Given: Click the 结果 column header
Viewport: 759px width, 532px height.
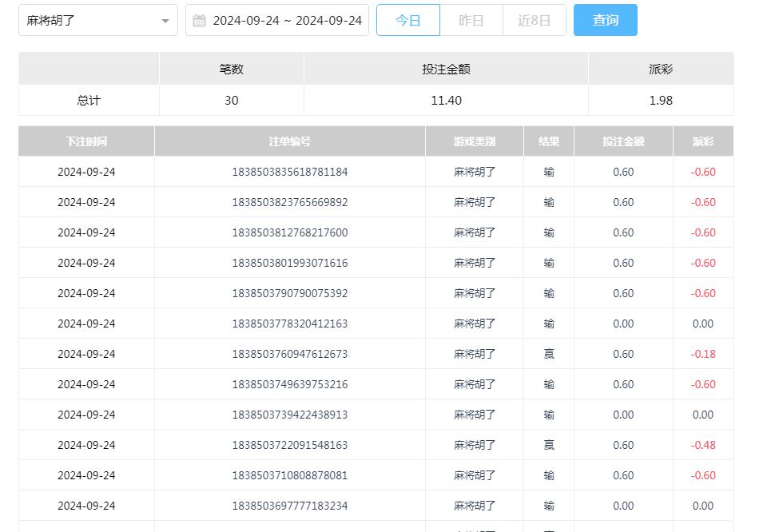Looking at the screenshot, I should (549, 141).
